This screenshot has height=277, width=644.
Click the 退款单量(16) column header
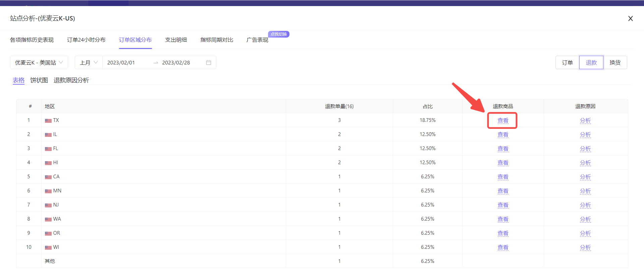point(339,106)
